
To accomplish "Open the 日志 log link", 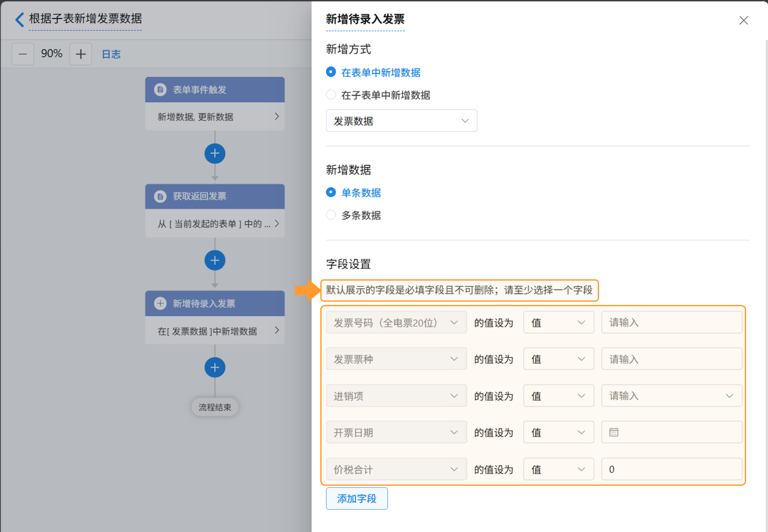I will [111, 54].
